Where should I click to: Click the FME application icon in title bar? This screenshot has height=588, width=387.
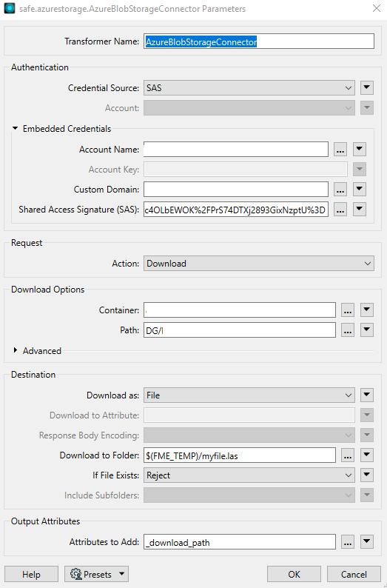click(x=10, y=8)
